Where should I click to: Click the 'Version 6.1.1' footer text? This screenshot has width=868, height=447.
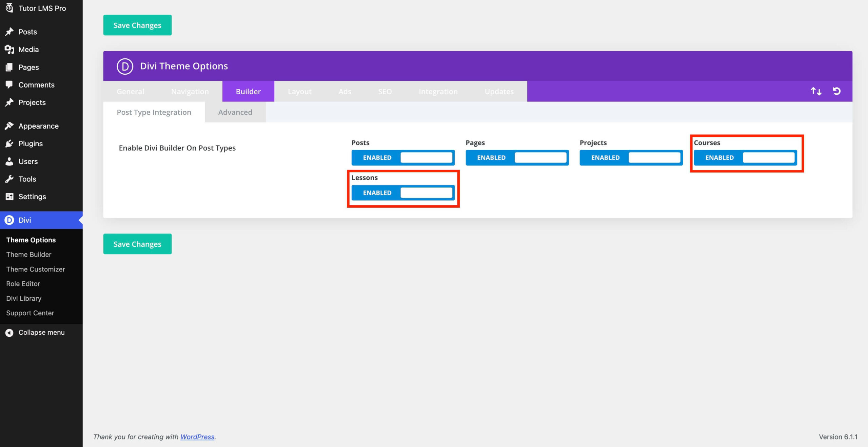pyautogui.click(x=838, y=437)
